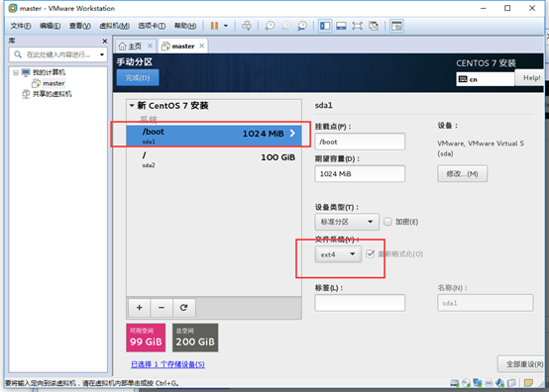Collapse the 我的计算机 tree node
549x392 pixels.
point(16,72)
